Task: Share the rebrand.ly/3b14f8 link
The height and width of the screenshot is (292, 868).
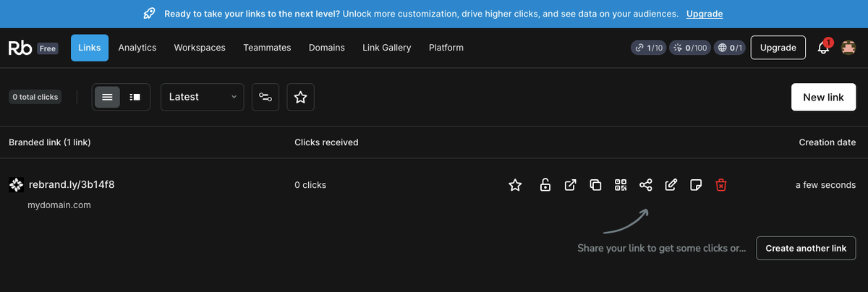Action: [x=646, y=185]
